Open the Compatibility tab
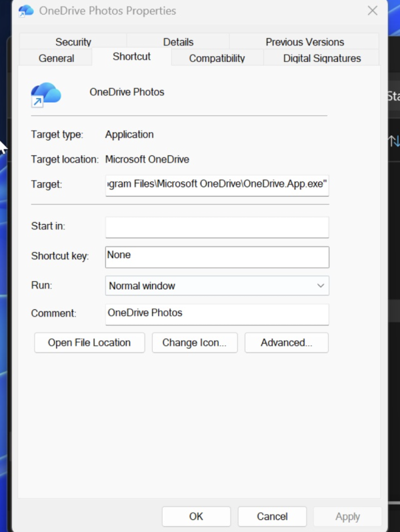The width and height of the screenshot is (400, 532). click(217, 58)
